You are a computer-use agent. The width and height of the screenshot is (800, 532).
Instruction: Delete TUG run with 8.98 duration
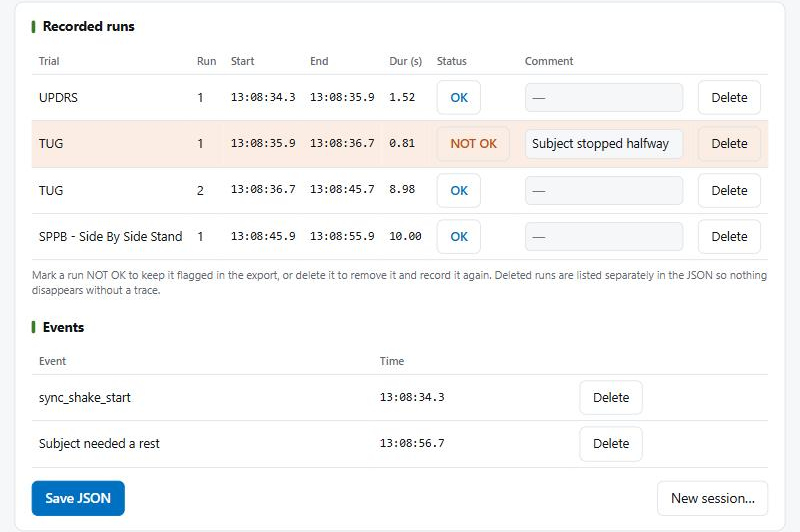pyautogui.click(x=729, y=191)
